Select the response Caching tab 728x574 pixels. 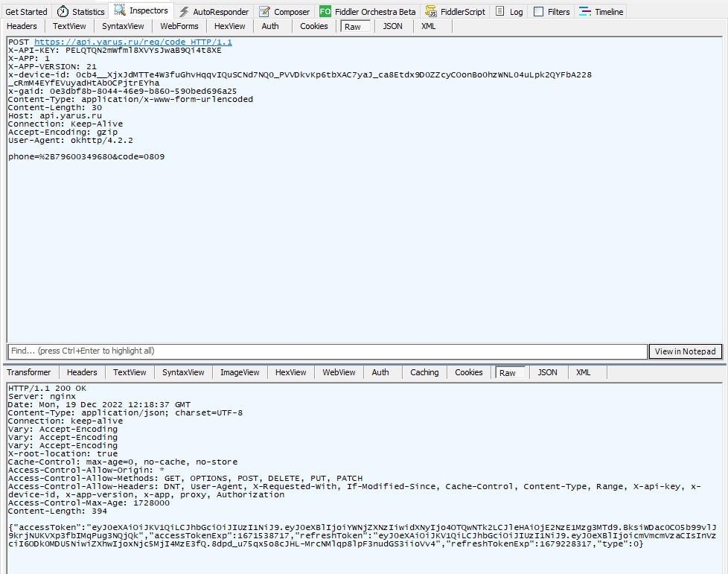tap(424, 372)
